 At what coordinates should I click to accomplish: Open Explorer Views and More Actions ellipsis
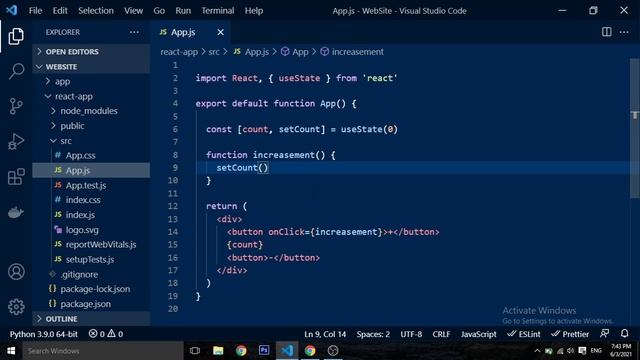pyautogui.click(x=134, y=32)
